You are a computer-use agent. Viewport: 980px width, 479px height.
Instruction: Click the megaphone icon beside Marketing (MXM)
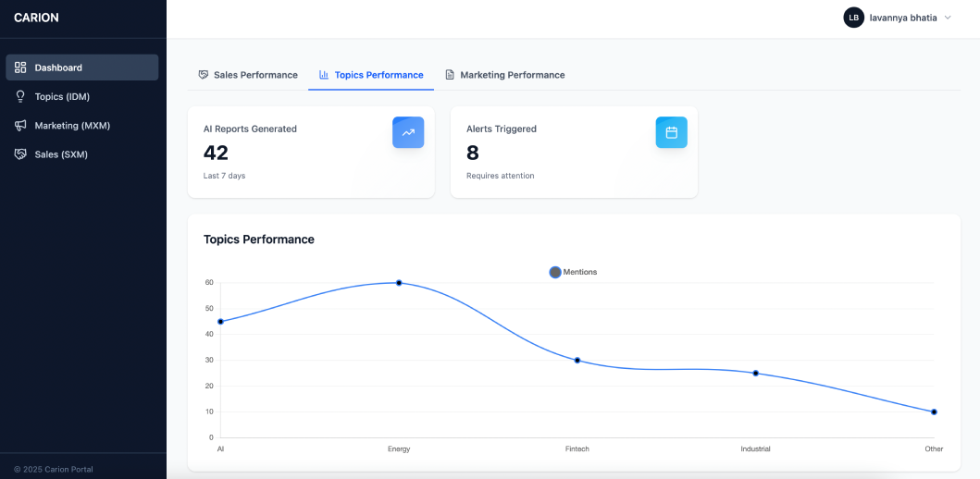20,125
